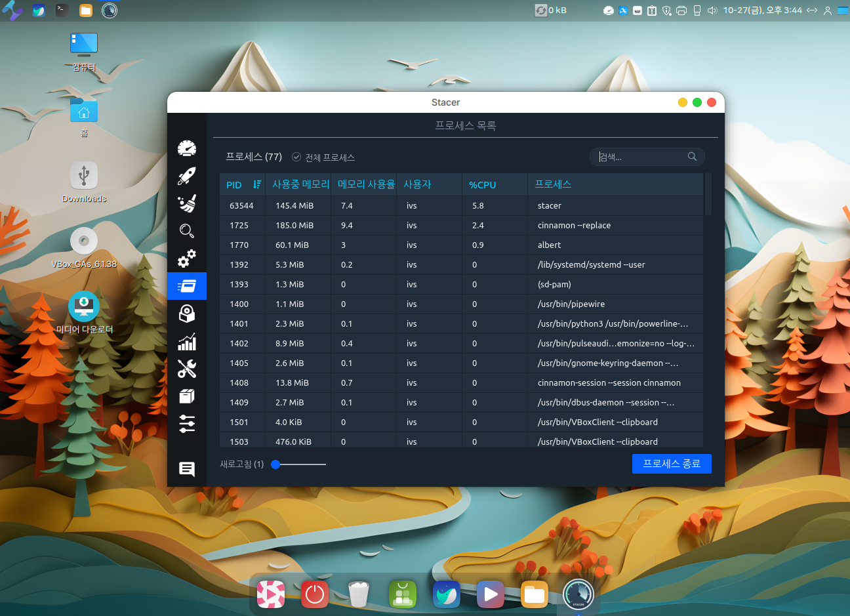850x616 pixels.
Task: Open System Cleaner broom icon
Action: [x=187, y=203]
